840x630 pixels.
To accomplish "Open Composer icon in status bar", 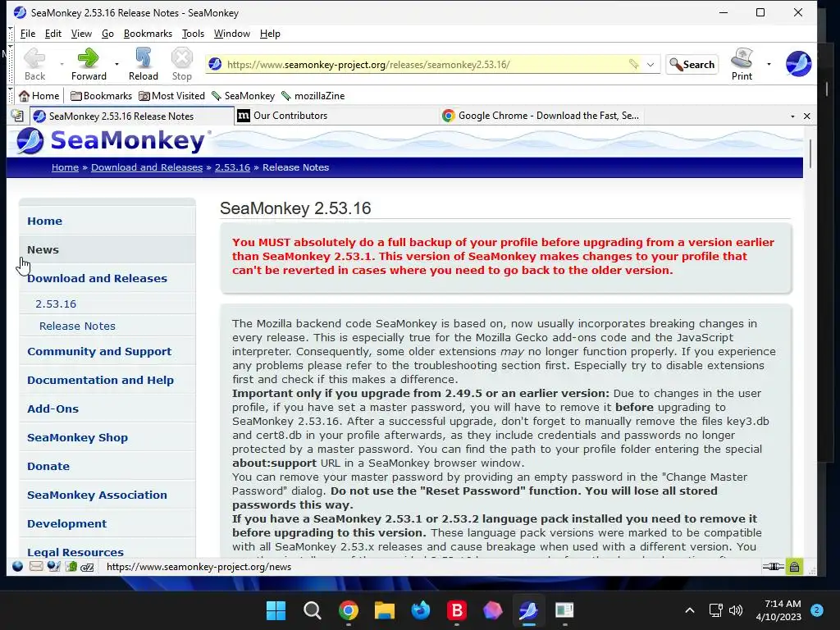I will click(53, 566).
